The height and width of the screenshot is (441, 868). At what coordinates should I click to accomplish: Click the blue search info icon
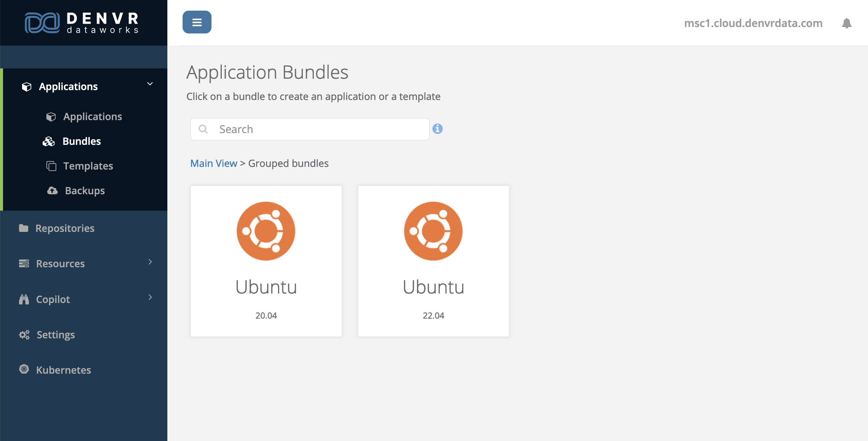click(x=437, y=129)
